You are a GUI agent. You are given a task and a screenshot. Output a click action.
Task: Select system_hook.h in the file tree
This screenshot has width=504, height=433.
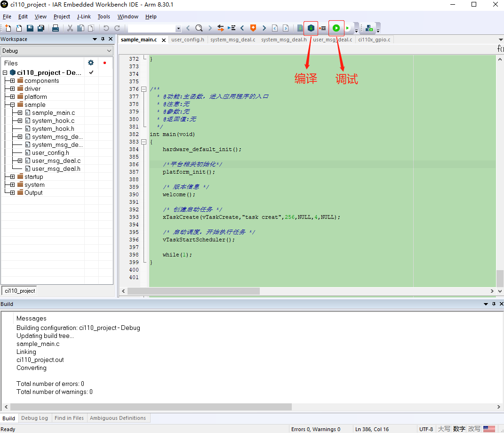pos(53,128)
